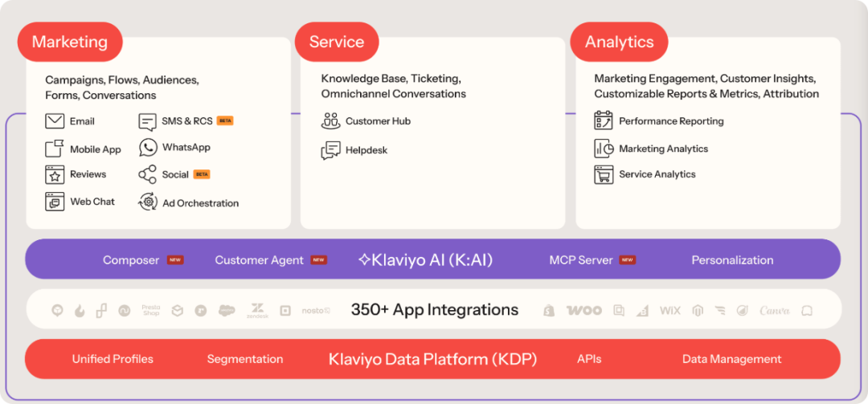Image resolution: width=868 pixels, height=404 pixels.
Task: Click Unified Profiles
Action: [x=113, y=359]
